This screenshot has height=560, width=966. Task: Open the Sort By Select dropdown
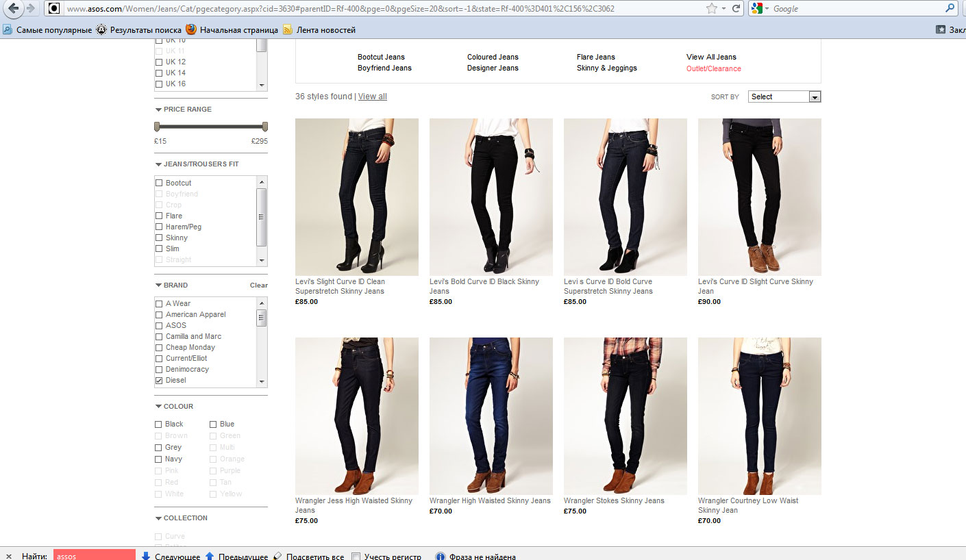[784, 97]
